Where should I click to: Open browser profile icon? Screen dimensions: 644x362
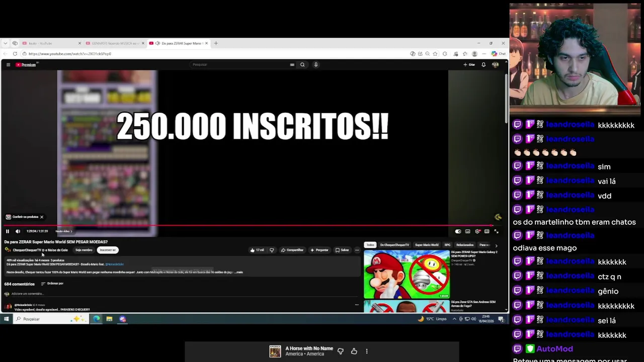pyautogui.click(x=474, y=54)
